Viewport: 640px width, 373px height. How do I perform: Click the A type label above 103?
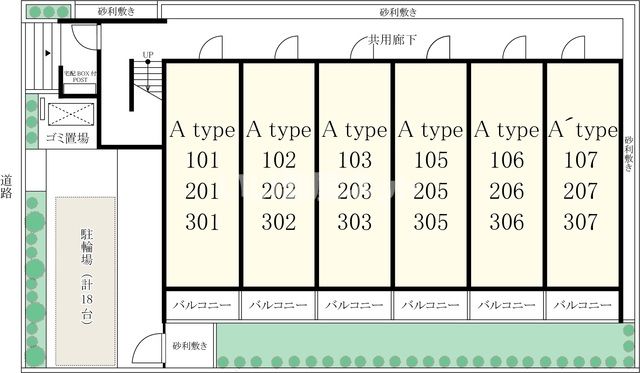click(355, 131)
